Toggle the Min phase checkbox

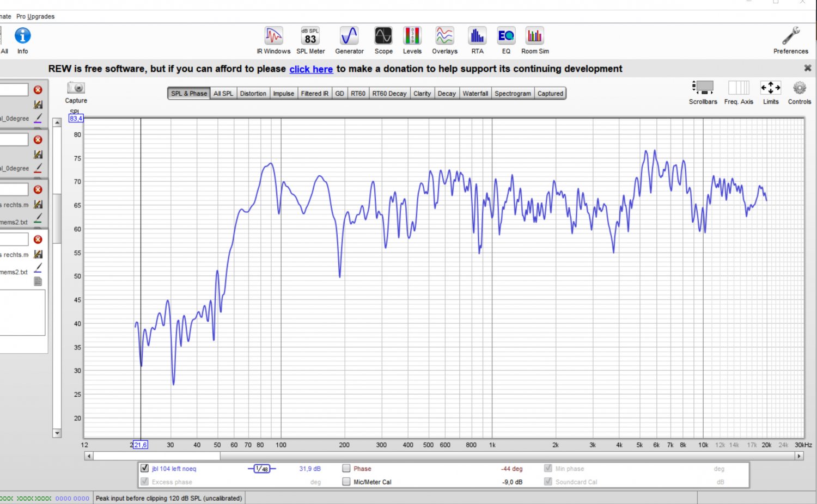(548, 468)
